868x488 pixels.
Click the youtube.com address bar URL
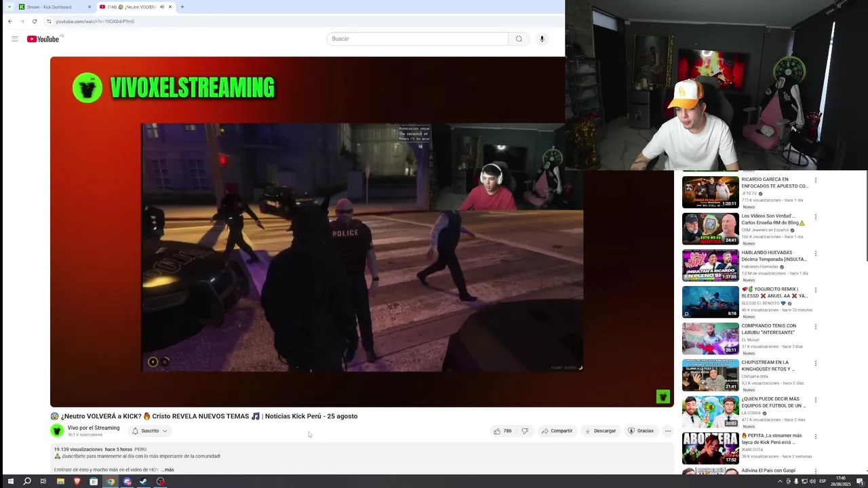click(x=95, y=21)
